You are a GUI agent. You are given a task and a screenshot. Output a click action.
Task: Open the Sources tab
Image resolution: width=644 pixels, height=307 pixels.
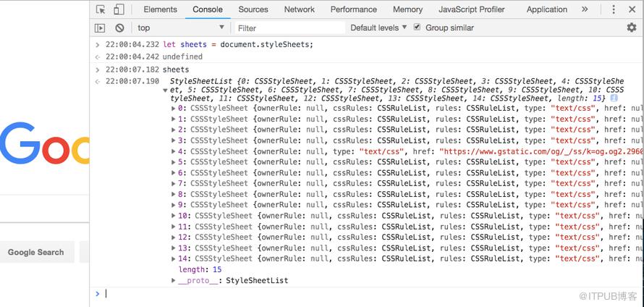(x=253, y=9)
